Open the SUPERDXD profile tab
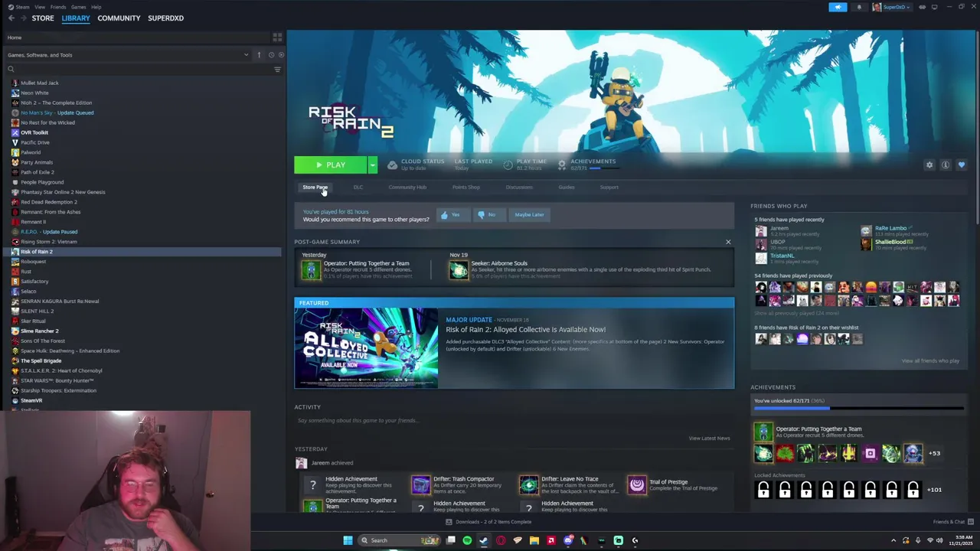This screenshot has height=551, width=980. pyautogui.click(x=165, y=18)
